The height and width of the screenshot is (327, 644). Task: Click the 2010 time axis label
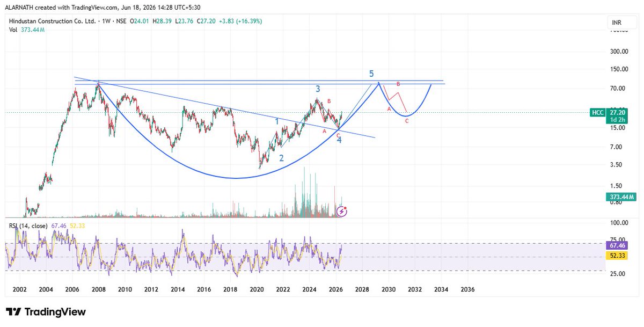pos(125,289)
